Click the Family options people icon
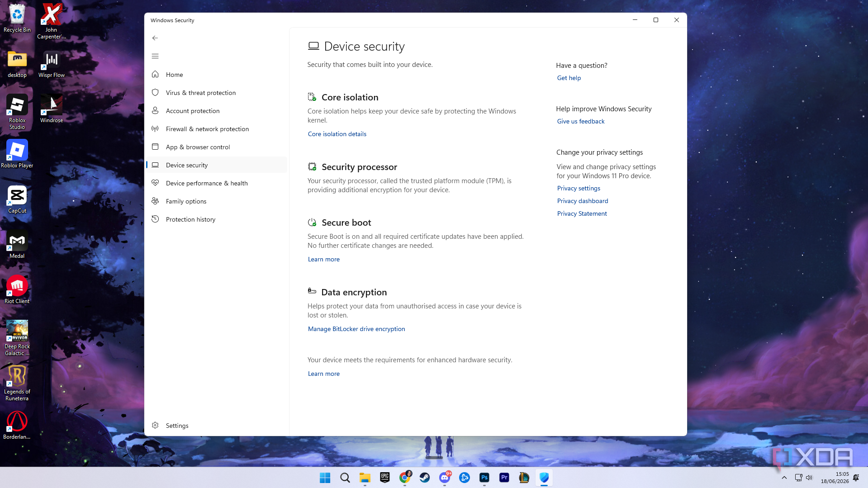 pyautogui.click(x=155, y=201)
